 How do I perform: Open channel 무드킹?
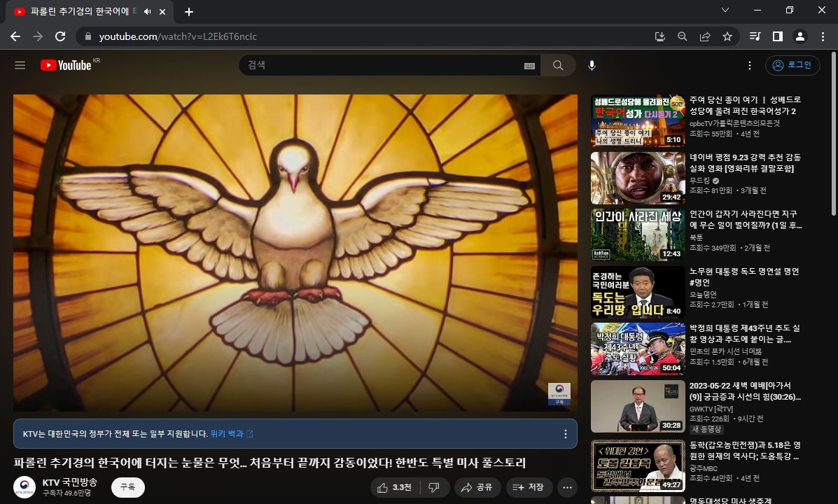(x=699, y=181)
